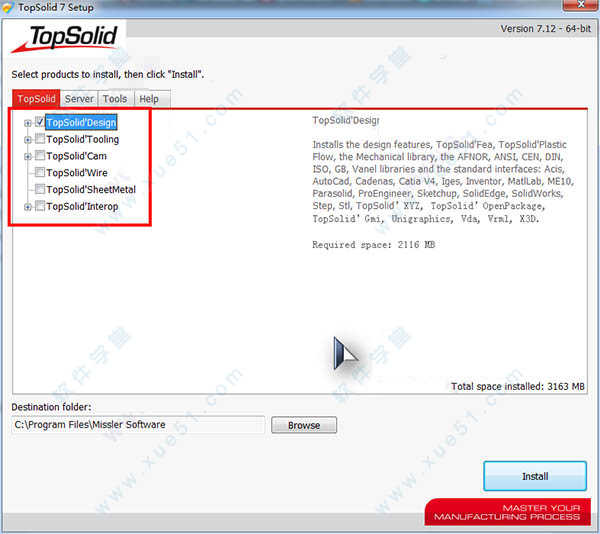600x534 pixels.
Task: Select the TopSolid tab
Action: click(36, 99)
